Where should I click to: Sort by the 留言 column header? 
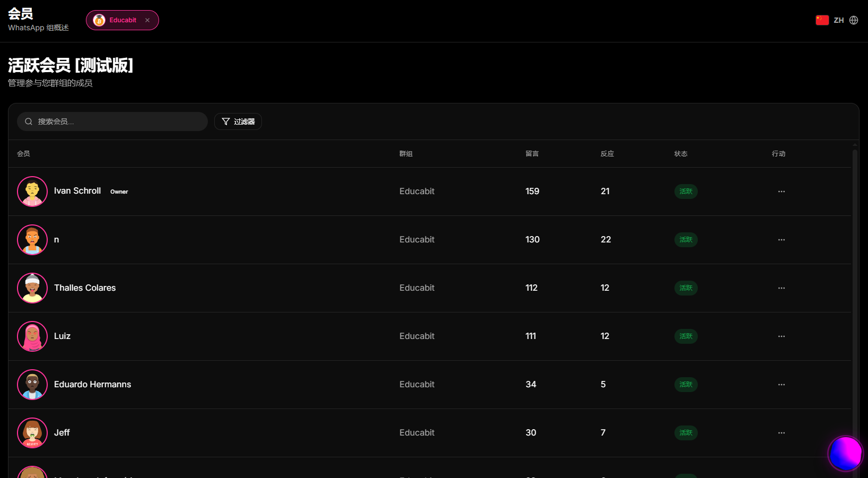click(532, 154)
